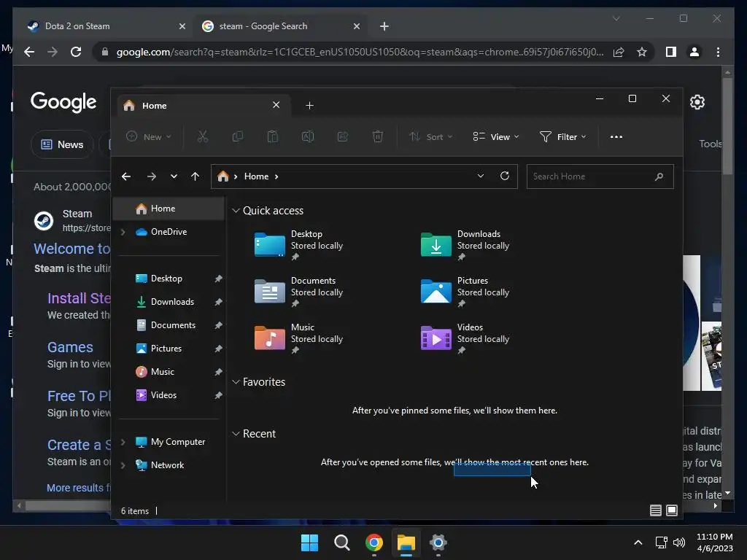Expand address bar history dropdown

pyautogui.click(x=481, y=176)
